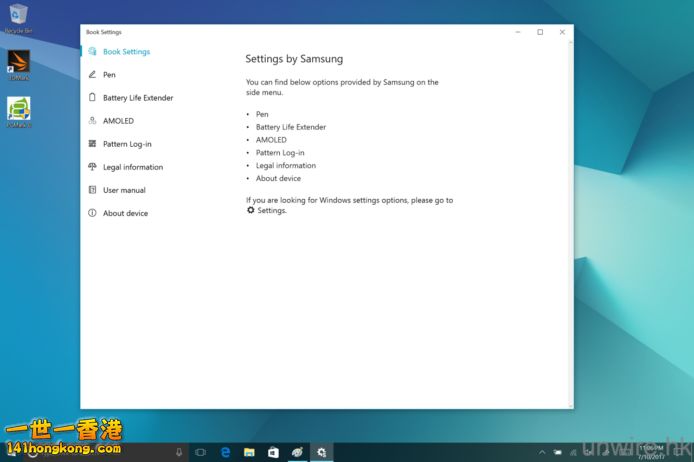Click the Cortana microphone icon on the taskbar
Viewport: 694px width, 462px height.
coord(179,452)
